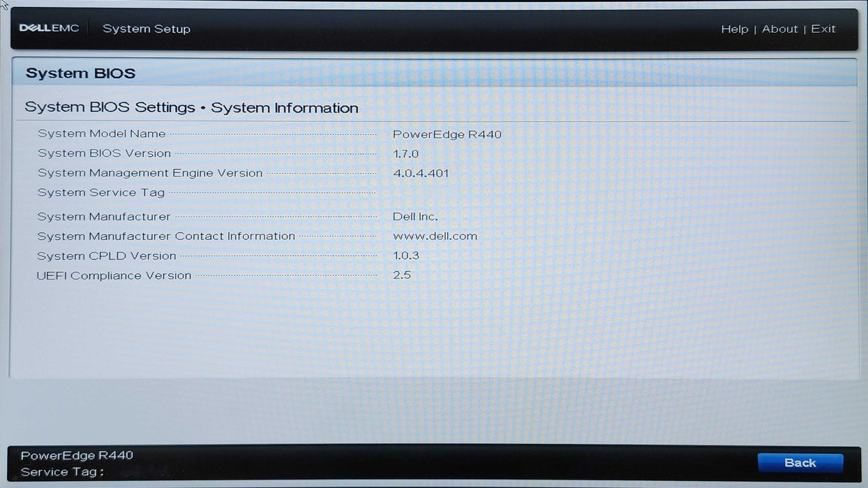Select System Manufacturer Contact Information
868x488 pixels.
pyautogui.click(x=165, y=236)
